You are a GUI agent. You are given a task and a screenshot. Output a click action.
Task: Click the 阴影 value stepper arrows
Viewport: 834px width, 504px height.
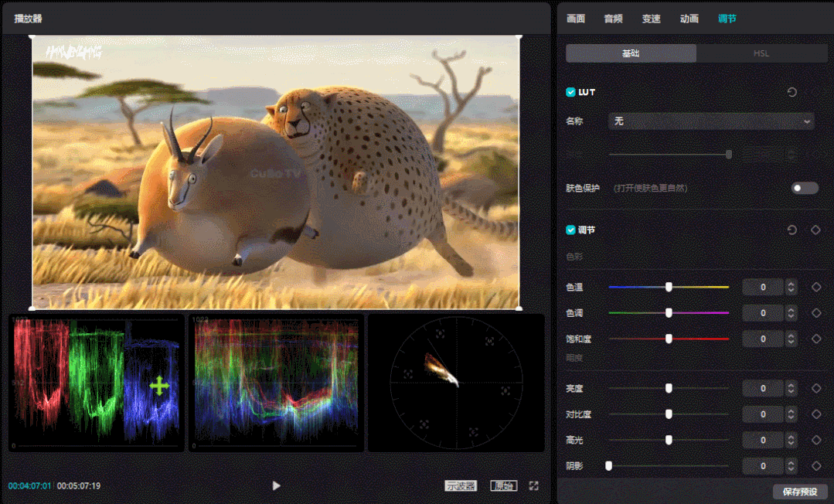coord(791,465)
